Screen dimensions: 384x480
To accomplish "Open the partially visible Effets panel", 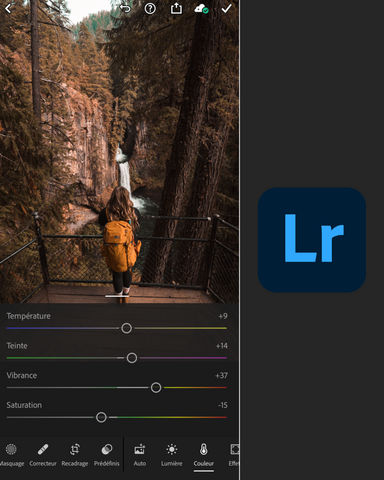I will pyautogui.click(x=234, y=455).
